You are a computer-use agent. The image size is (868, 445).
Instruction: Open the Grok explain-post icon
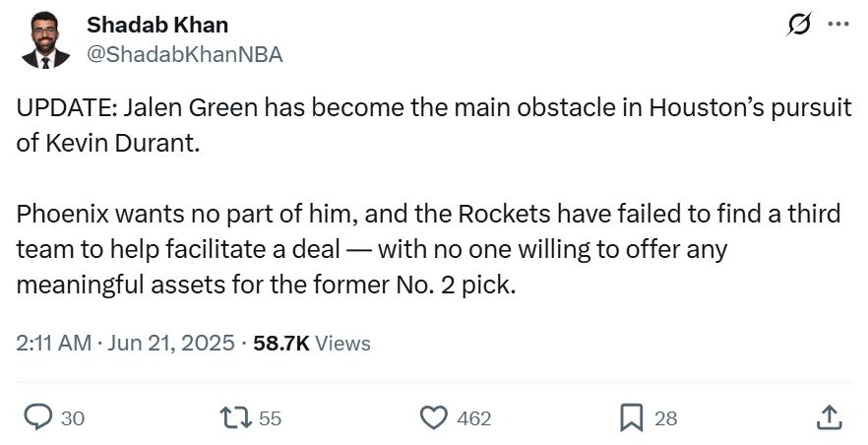[799, 25]
